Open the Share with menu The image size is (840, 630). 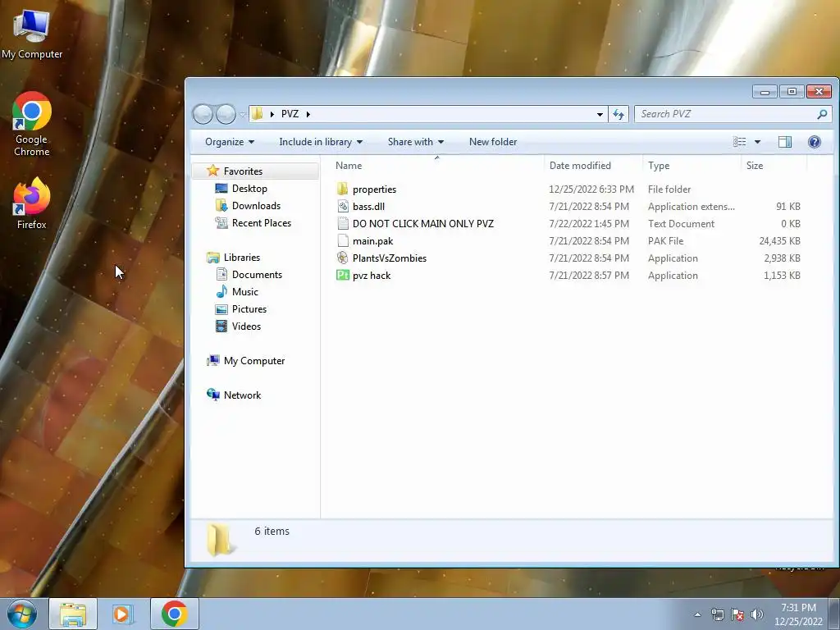coord(416,142)
